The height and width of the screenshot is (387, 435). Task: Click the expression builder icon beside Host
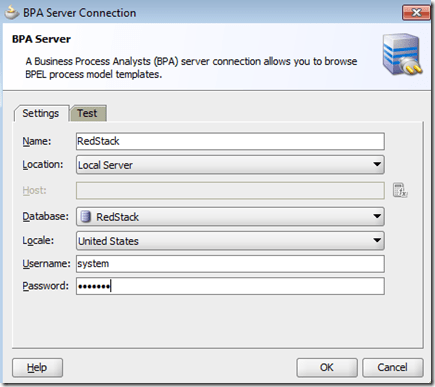(x=400, y=190)
